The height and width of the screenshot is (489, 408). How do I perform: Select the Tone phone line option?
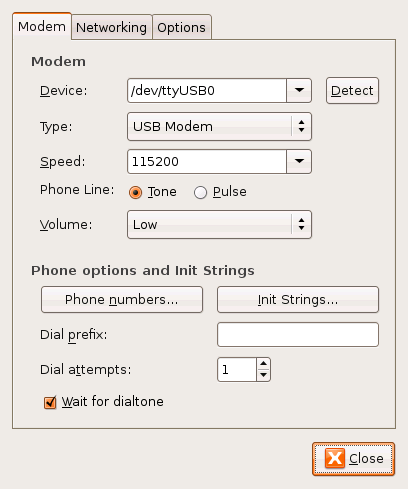[135, 192]
